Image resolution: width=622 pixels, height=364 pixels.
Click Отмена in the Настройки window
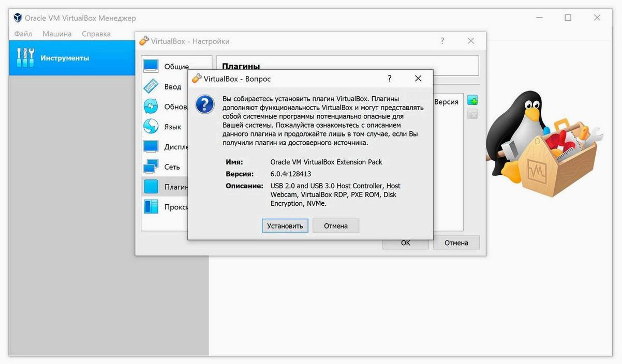(456, 242)
